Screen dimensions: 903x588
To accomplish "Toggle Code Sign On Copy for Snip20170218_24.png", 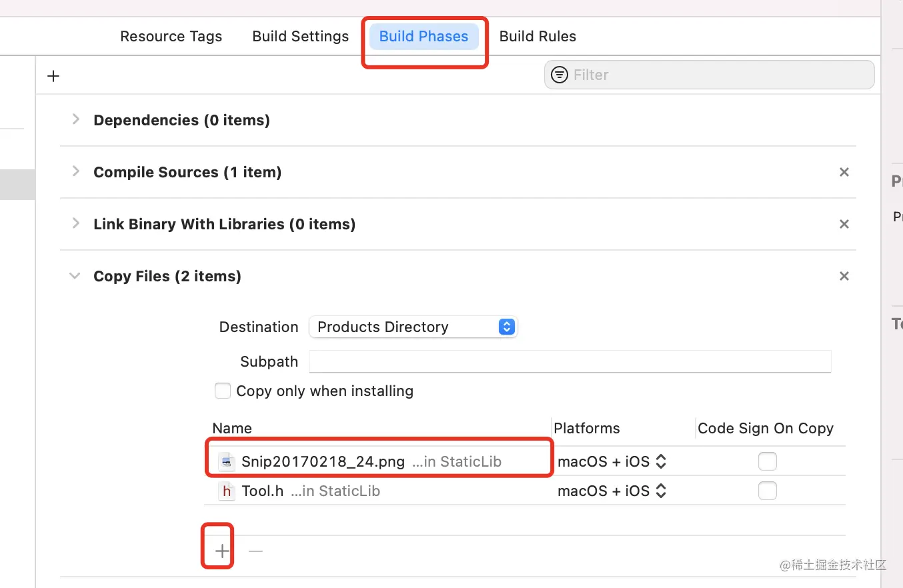I will click(x=768, y=461).
